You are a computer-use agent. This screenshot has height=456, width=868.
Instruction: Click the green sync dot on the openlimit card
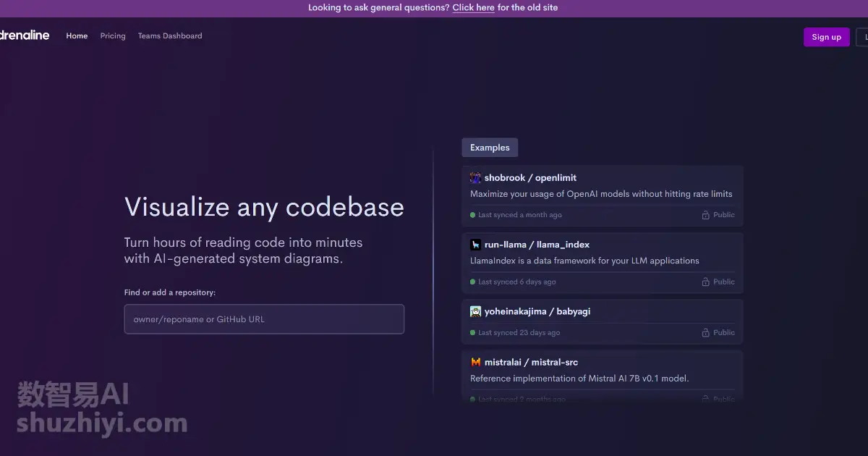473,215
